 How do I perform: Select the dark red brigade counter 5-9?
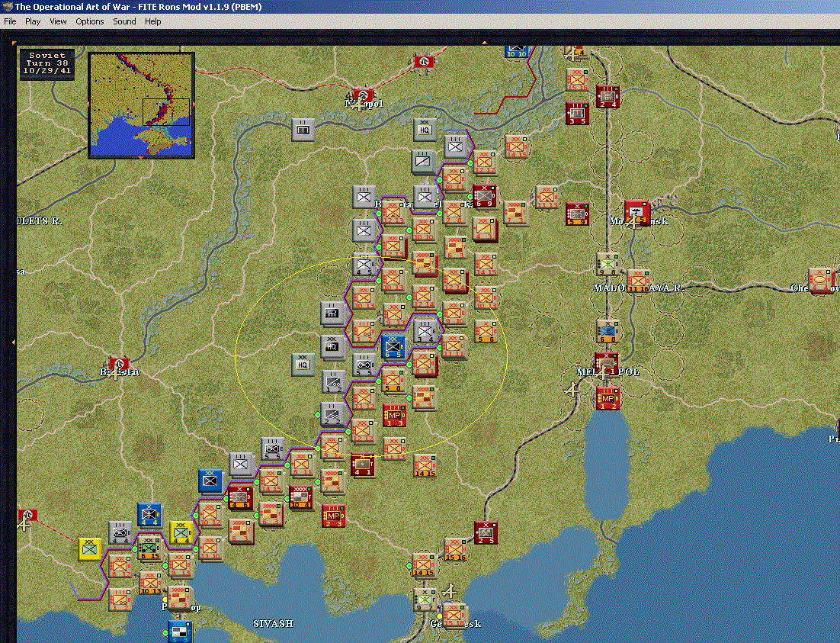(x=578, y=214)
